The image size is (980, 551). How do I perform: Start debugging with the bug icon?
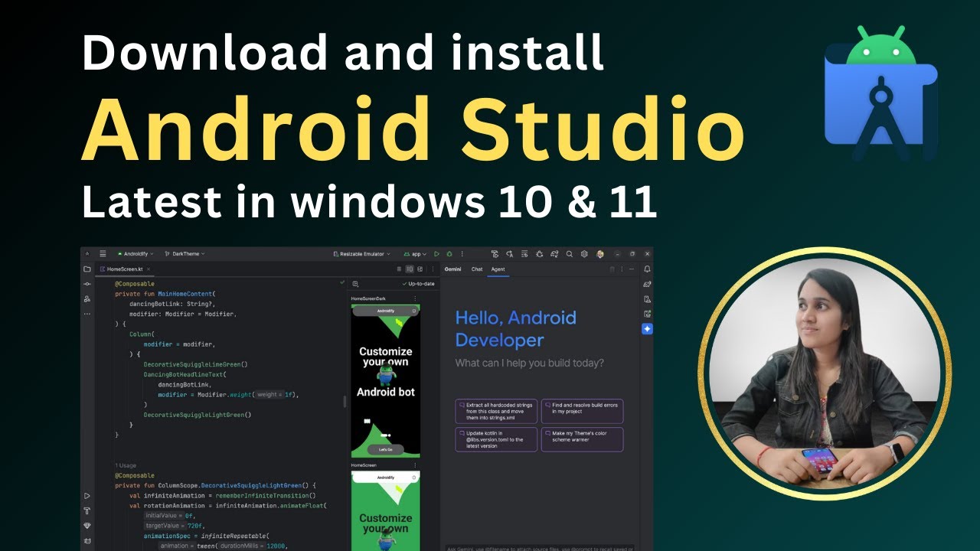click(x=449, y=254)
